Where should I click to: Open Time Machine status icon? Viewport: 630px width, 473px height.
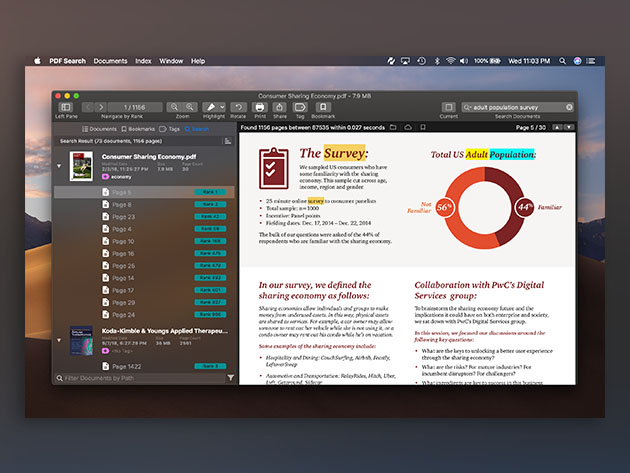pos(421,61)
